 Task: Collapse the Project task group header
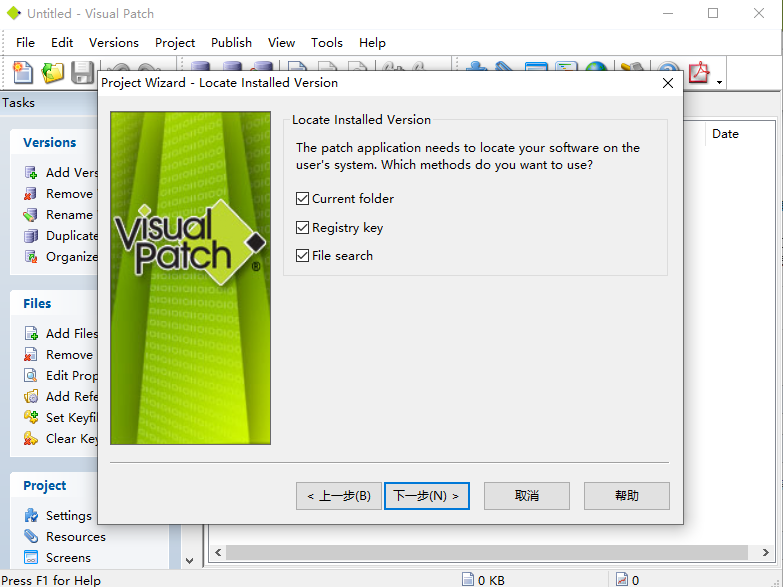[54, 485]
